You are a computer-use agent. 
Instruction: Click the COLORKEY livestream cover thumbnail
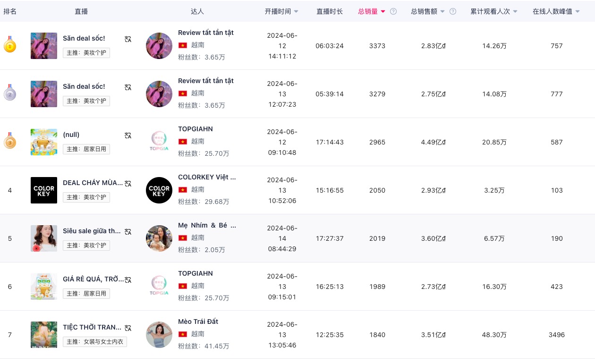coord(44,190)
